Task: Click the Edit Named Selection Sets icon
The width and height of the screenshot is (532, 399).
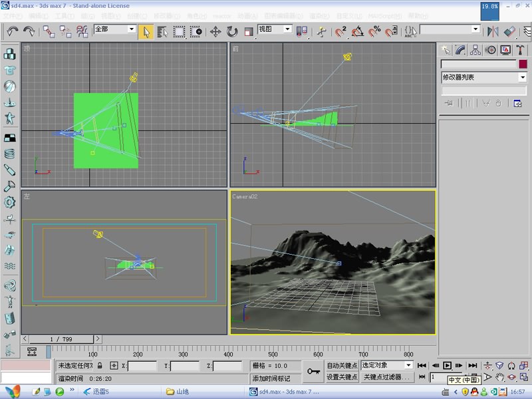Action: [410, 32]
